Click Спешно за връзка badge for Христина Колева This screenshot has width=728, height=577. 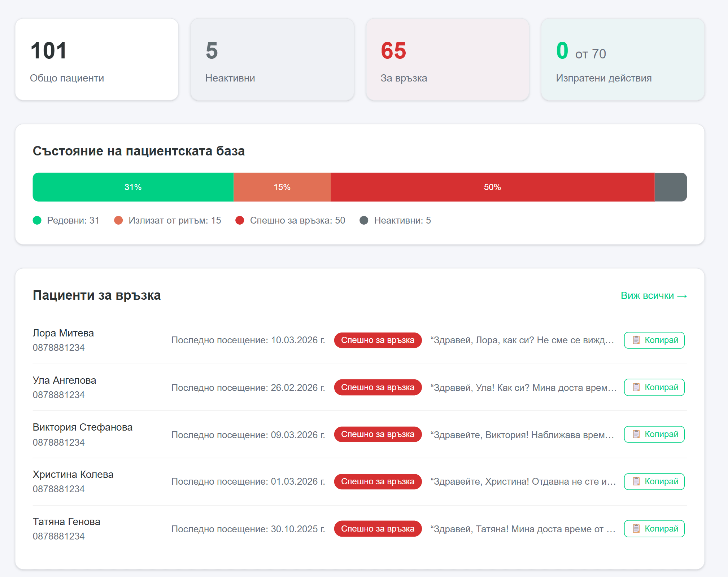[378, 481]
